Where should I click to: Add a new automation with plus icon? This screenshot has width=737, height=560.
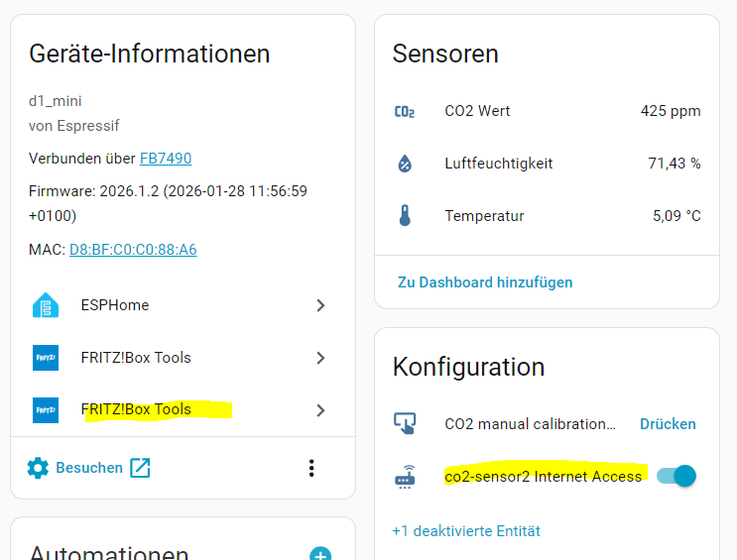[320, 556]
